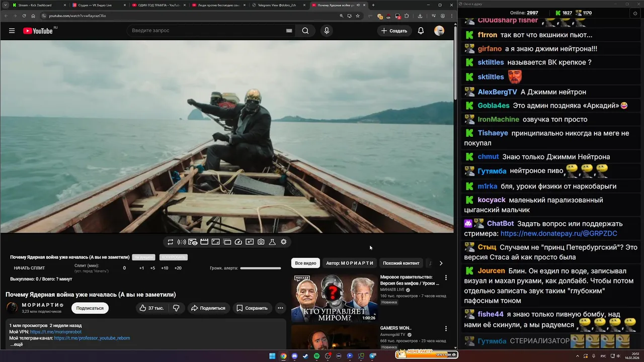Like the video with 37 тыс. thumbs up

(x=151, y=308)
